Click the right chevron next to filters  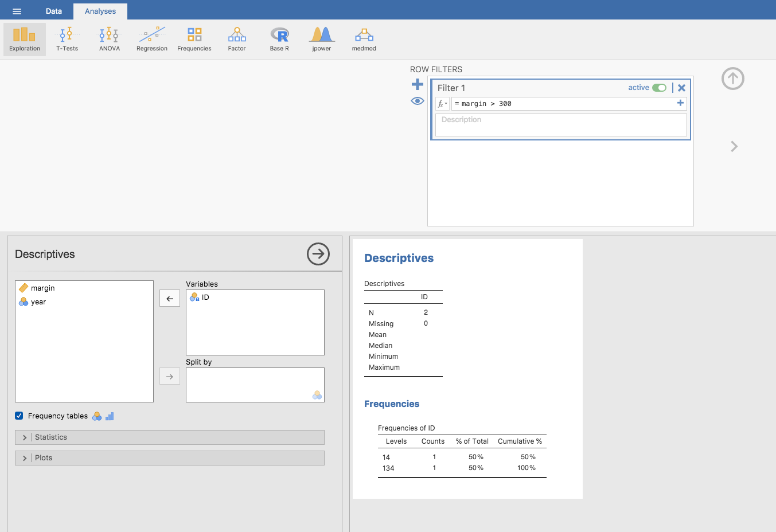(x=734, y=147)
